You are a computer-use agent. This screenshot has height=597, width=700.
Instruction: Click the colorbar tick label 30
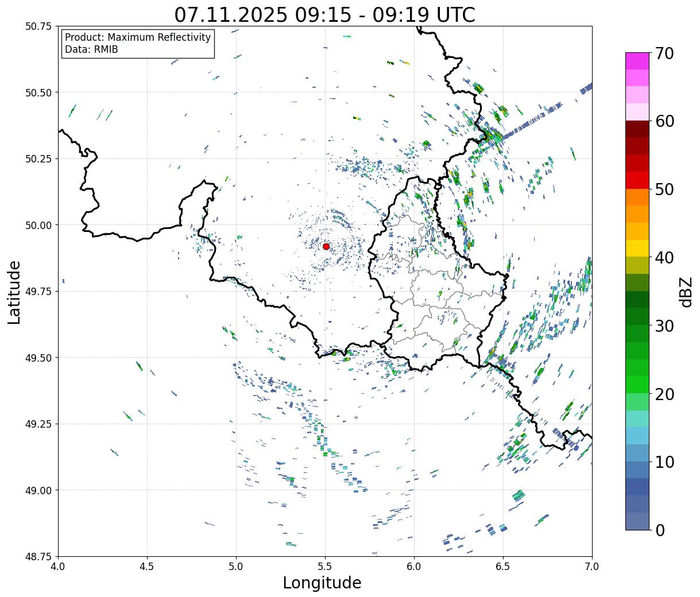tap(664, 326)
